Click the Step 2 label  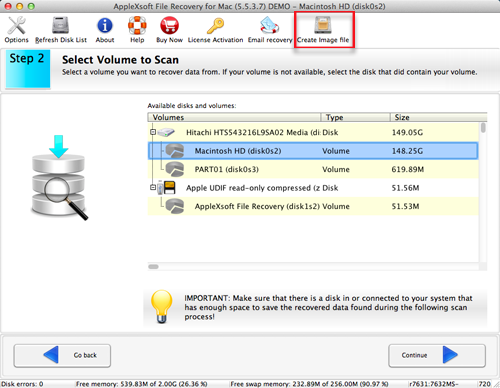tap(27, 58)
